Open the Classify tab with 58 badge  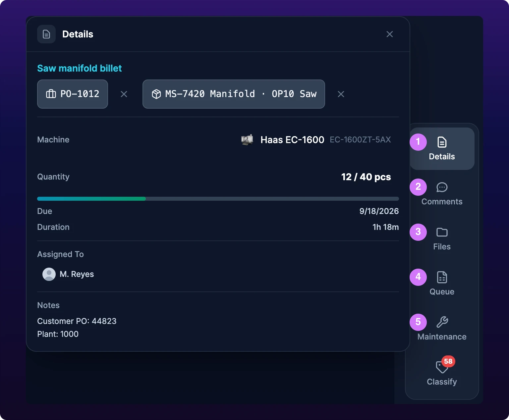442,374
